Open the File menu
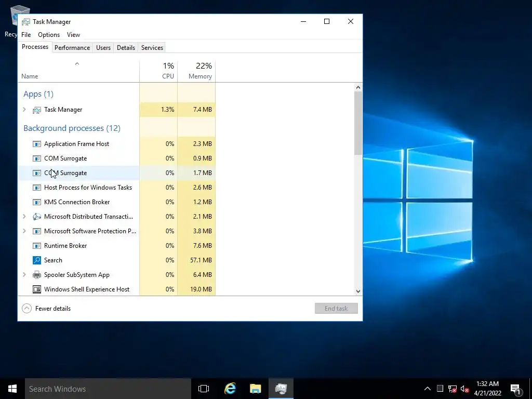 tap(26, 35)
